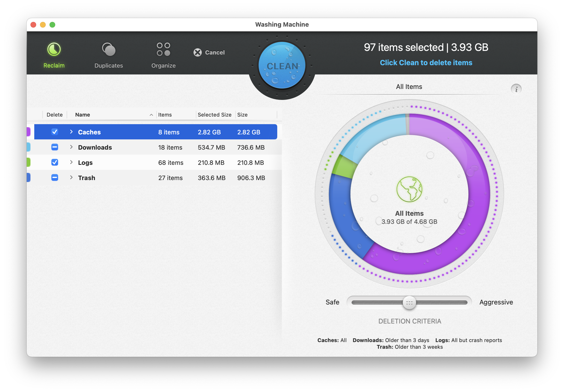Click the dark blue Trash color tag
The width and height of the screenshot is (564, 392).
29,177
